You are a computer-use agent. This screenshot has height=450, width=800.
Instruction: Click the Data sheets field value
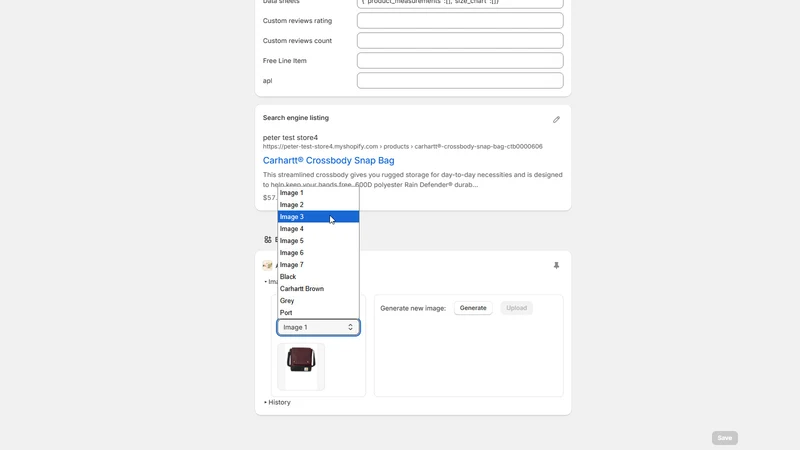460,3
